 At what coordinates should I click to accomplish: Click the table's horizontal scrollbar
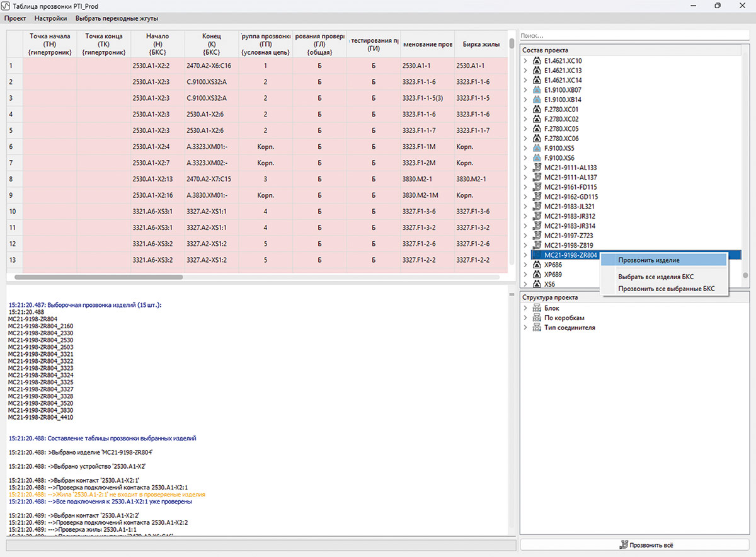coord(98,277)
